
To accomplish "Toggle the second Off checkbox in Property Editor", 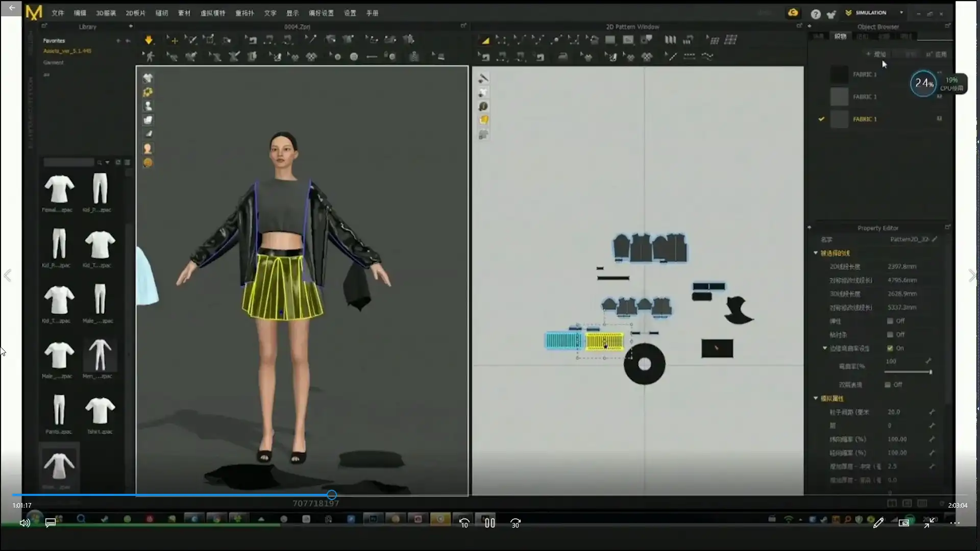I will pyautogui.click(x=890, y=335).
